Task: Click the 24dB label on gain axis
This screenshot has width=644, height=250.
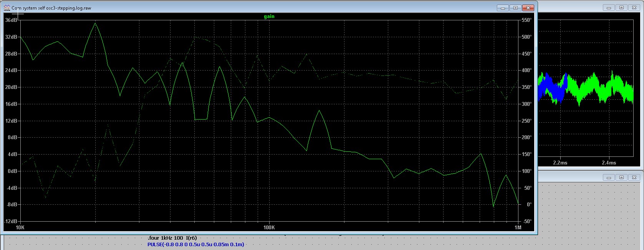Action: (11, 70)
